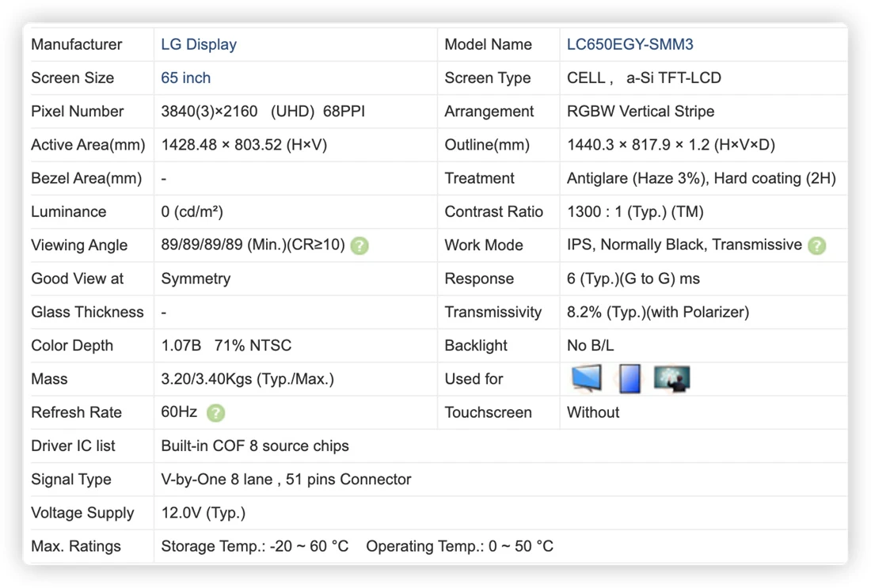Click the "Antiglare (Haze 3%), Hard coating (2H)" value
871x588 pixels.
[x=701, y=178]
